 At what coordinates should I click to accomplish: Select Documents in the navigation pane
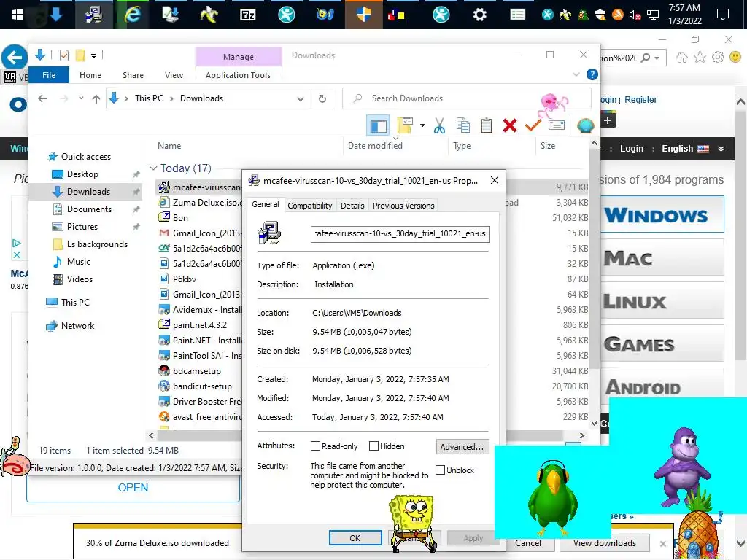tap(89, 209)
